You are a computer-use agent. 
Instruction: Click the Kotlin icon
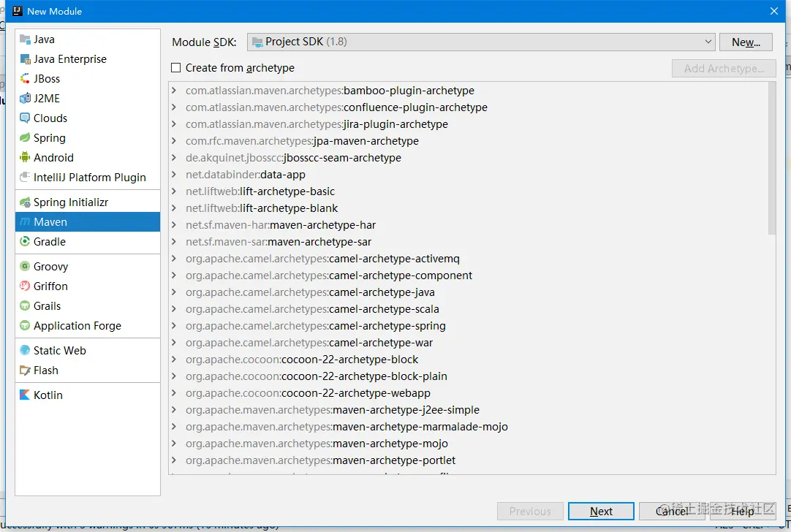25,395
